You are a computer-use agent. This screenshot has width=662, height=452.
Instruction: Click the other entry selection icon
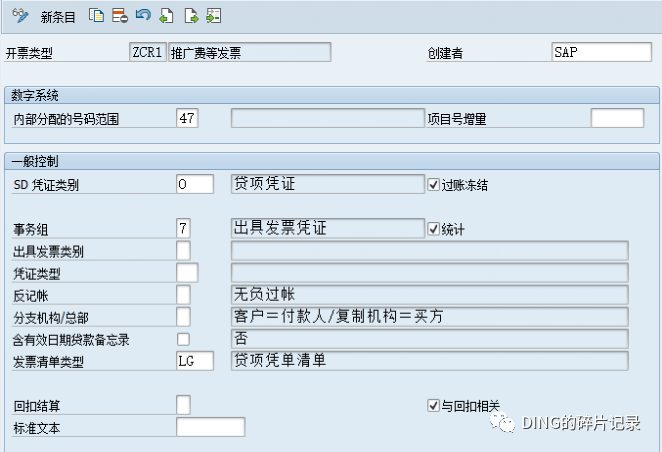(x=214, y=16)
